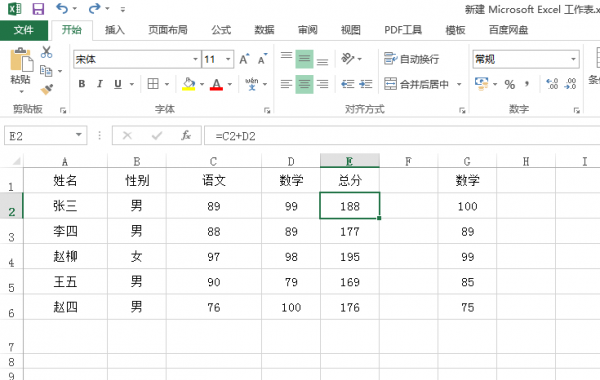Apply percent style format
Viewport: 600px width, 380px height.
(510, 84)
